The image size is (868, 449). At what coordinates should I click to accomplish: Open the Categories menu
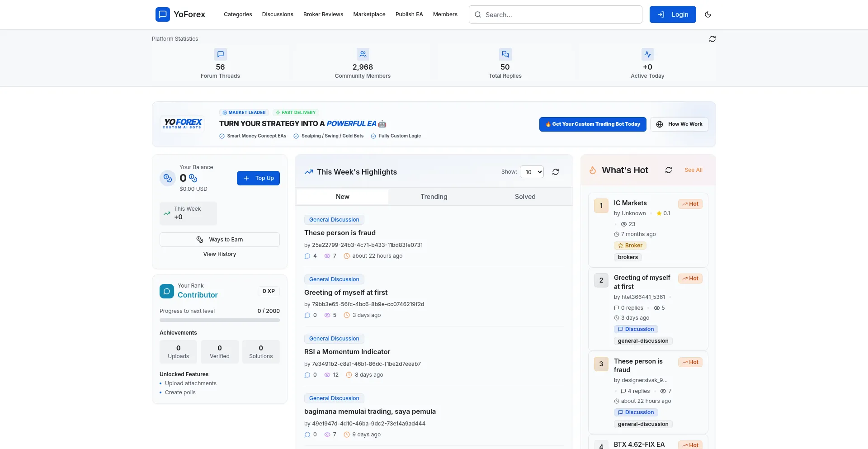tap(238, 14)
